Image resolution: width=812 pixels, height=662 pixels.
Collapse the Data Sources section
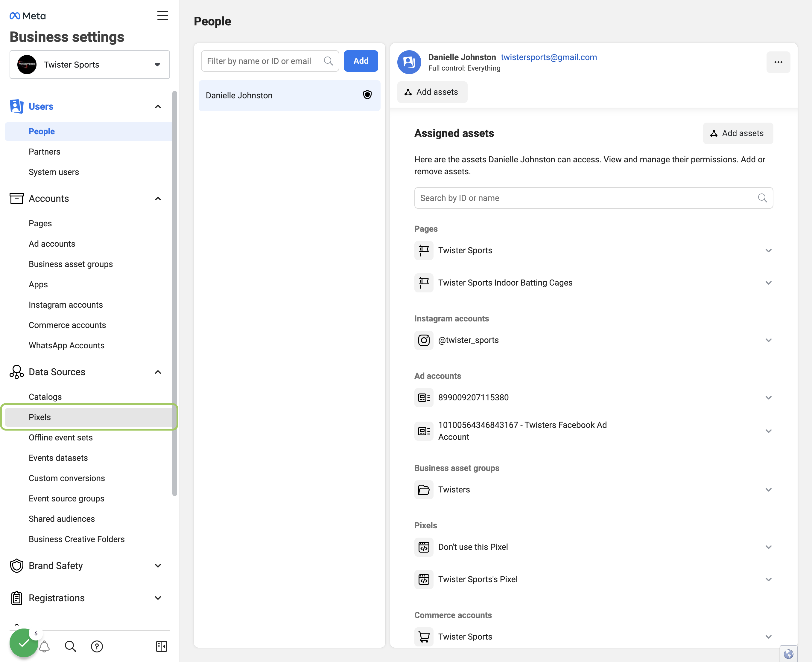158,372
